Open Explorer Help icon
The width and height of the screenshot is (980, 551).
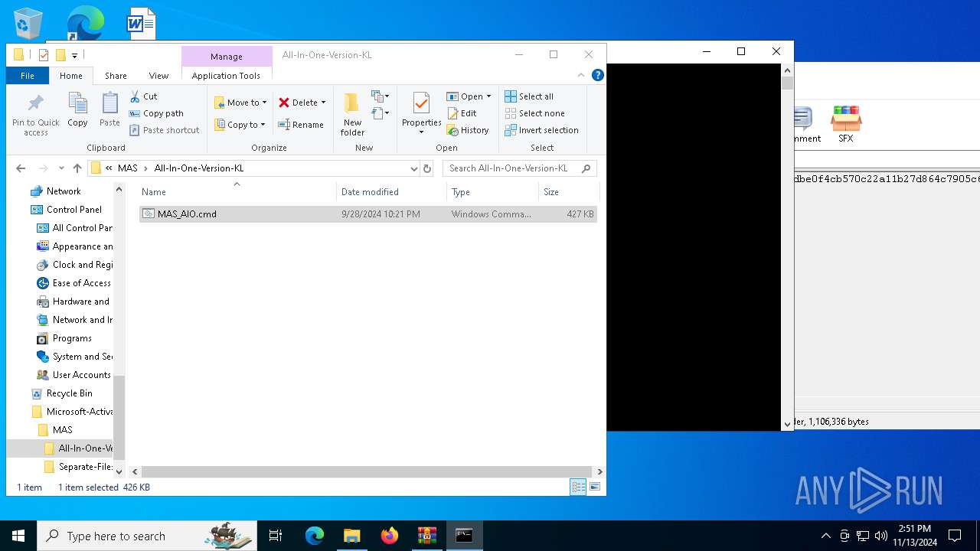coord(598,75)
